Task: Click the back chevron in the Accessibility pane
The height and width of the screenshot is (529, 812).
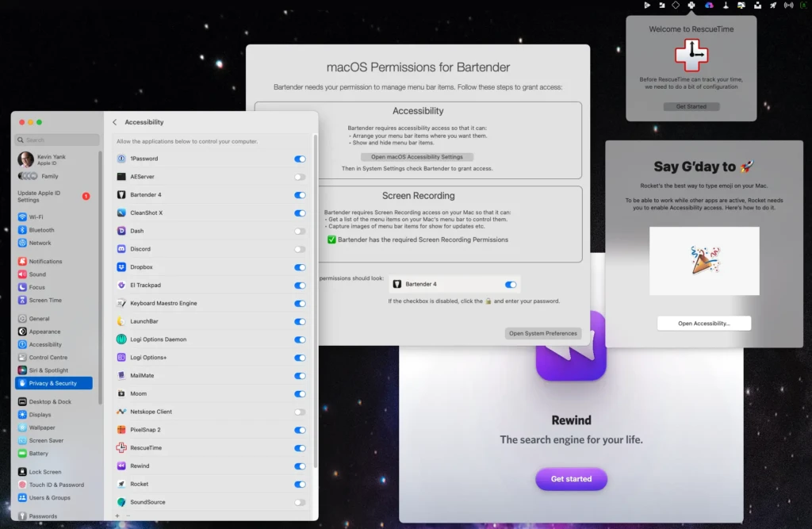Action: pos(113,121)
